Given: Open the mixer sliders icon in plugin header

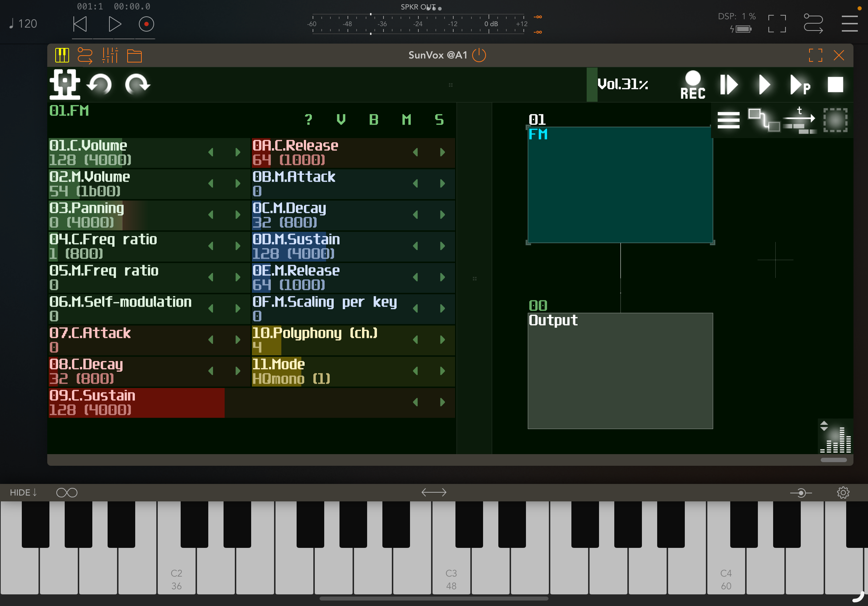Looking at the screenshot, I should 110,56.
